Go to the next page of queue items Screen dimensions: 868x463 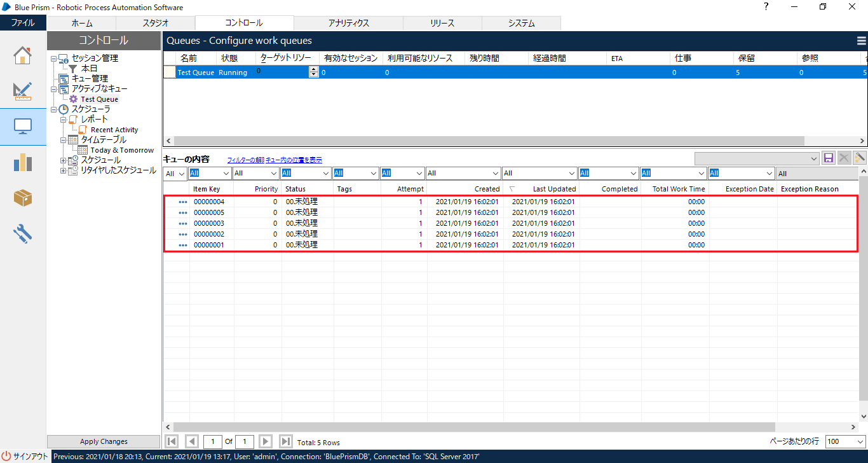(266, 441)
